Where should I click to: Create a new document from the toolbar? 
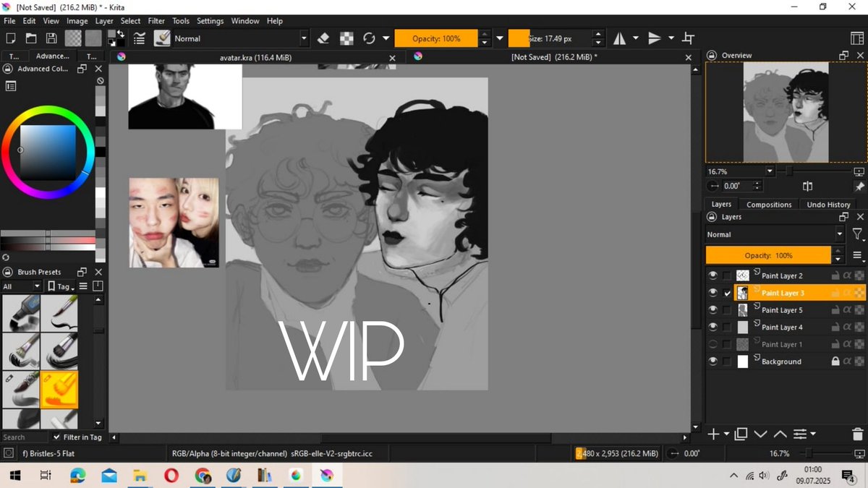pyautogui.click(x=11, y=38)
